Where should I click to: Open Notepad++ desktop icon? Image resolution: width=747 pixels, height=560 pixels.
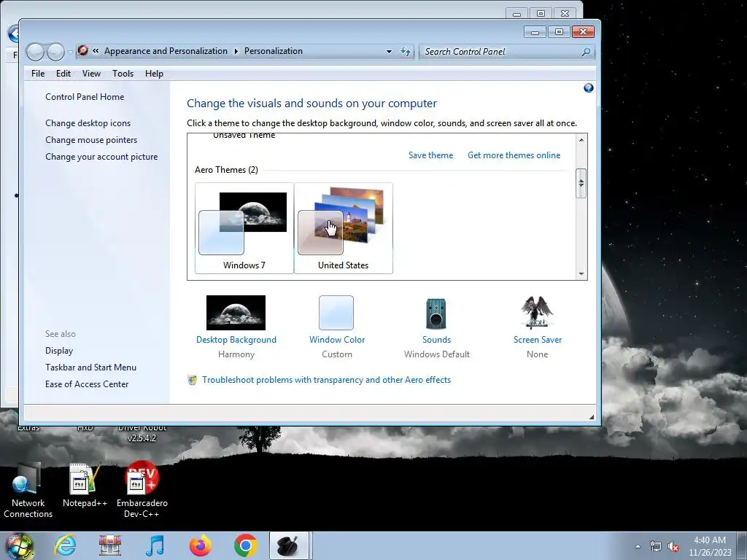85,485
